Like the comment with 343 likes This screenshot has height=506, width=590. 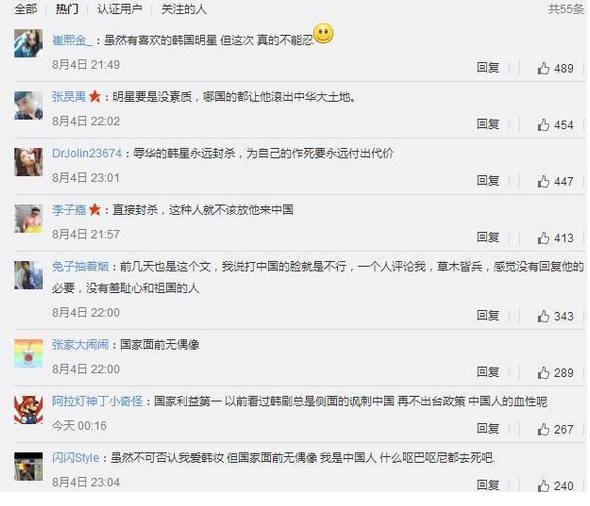tap(543, 316)
